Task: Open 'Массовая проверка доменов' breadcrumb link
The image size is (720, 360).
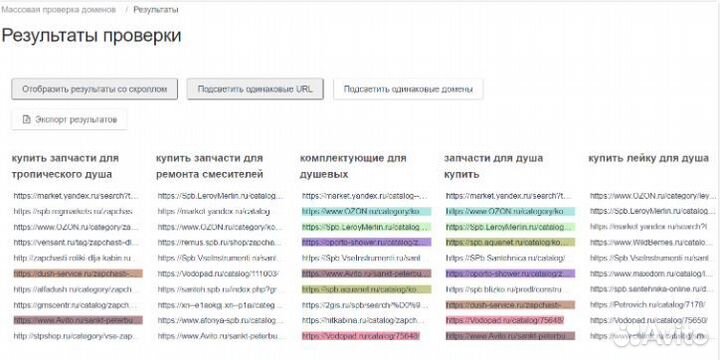Action: click(x=59, y=10)
